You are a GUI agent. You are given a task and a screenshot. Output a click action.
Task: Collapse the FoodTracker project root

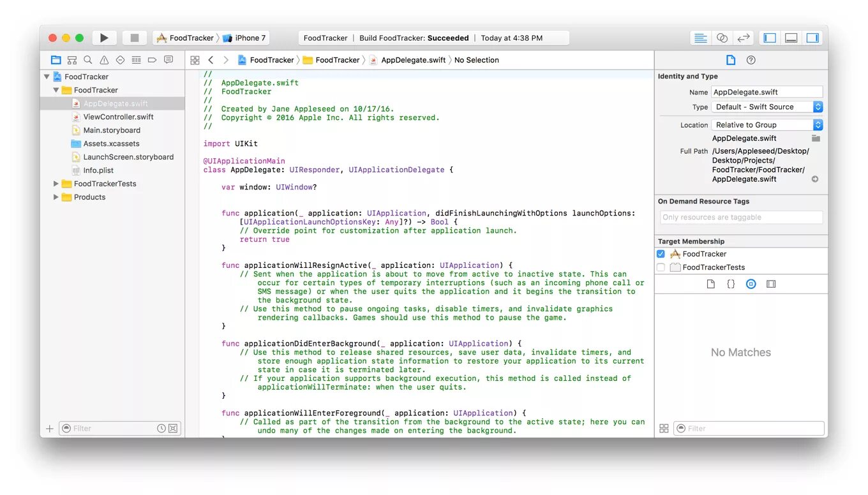pos(47,77)
